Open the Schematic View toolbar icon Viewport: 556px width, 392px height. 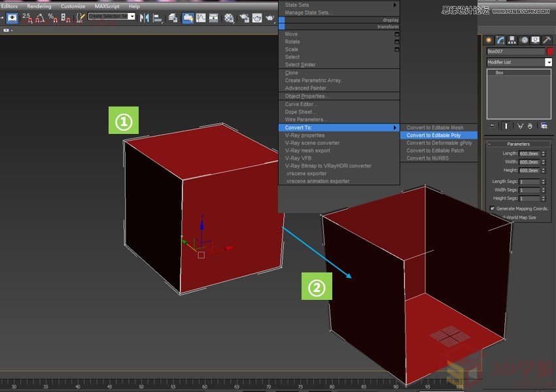click(x=213, y=18)
